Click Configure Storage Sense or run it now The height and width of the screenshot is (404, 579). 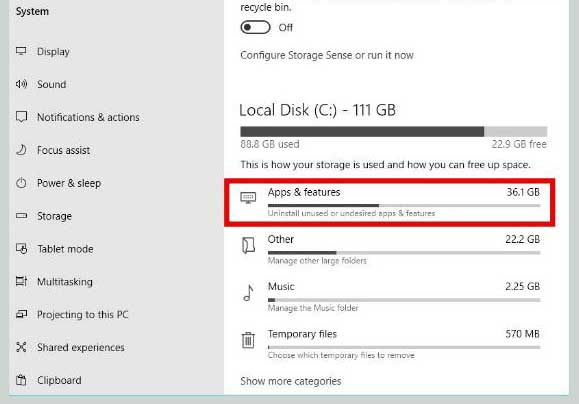[x=327, y=55]
